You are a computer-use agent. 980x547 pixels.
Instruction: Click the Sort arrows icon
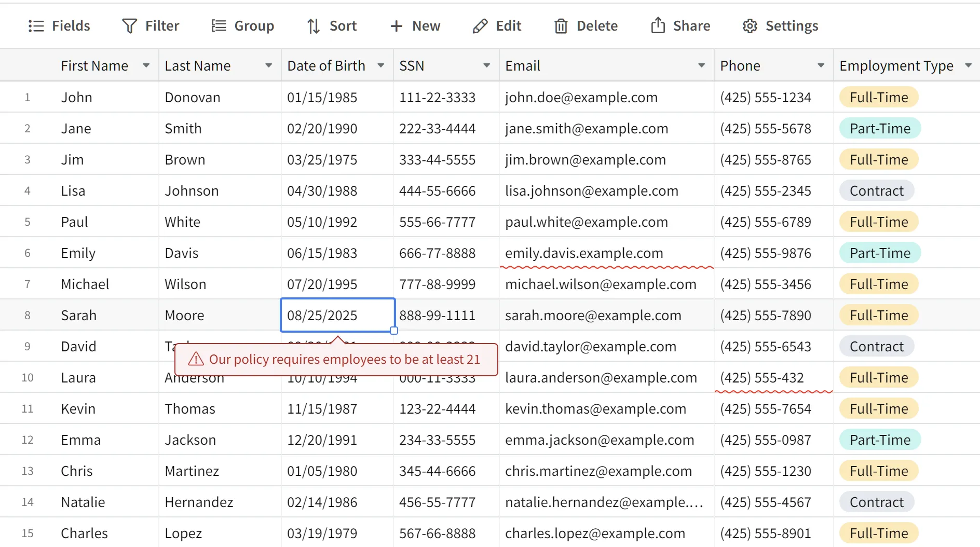[x=313, y=26]
